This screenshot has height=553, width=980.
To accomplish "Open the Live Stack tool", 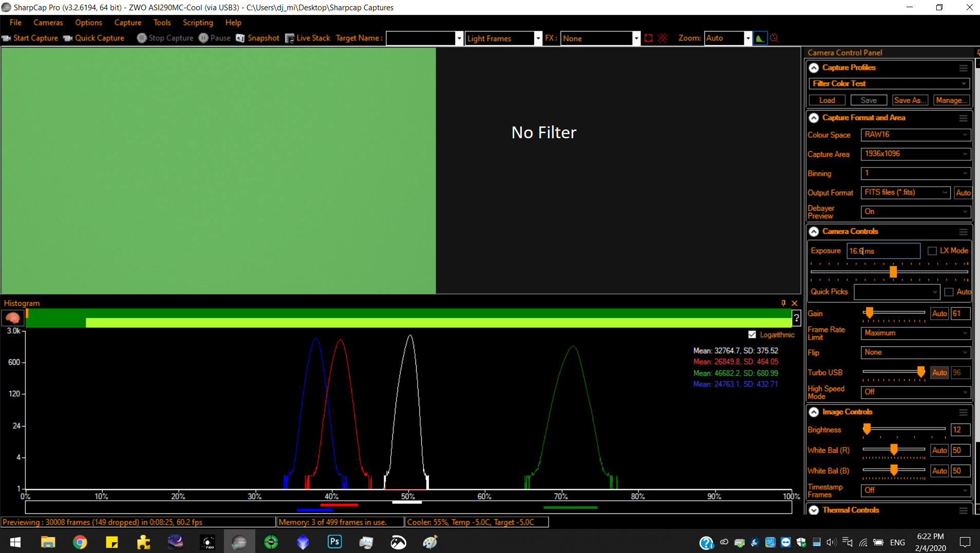I will point(308,38).
